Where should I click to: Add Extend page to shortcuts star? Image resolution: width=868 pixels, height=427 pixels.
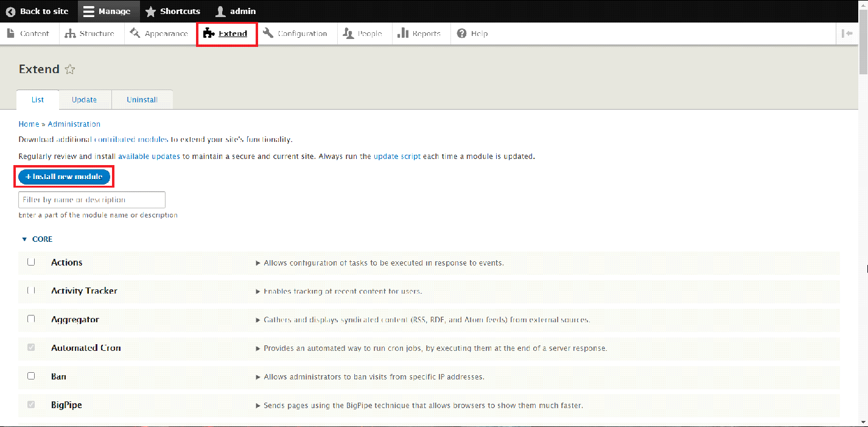pos(70,69)
